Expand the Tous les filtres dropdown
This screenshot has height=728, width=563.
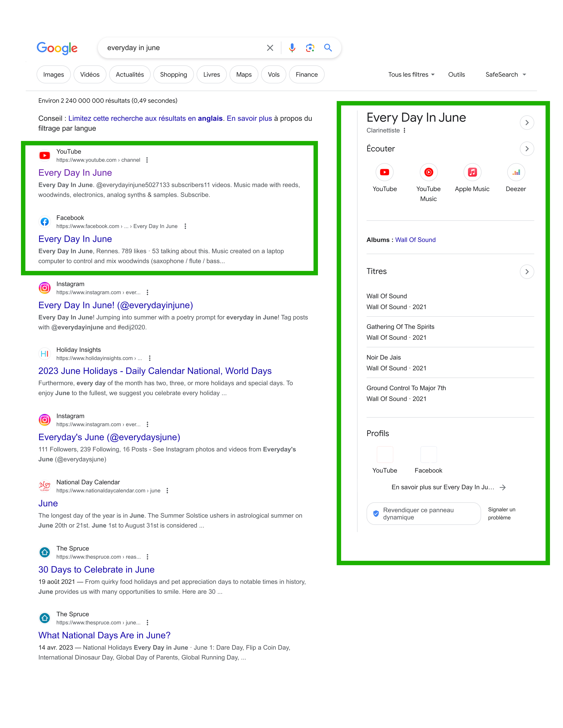pyautogui.click(x=411, y=75)
